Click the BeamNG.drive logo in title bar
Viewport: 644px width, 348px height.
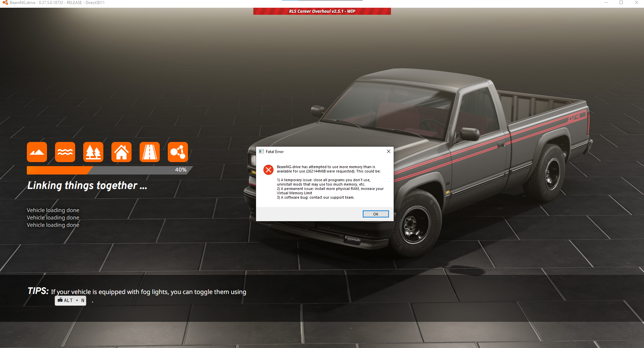(5, 3)
